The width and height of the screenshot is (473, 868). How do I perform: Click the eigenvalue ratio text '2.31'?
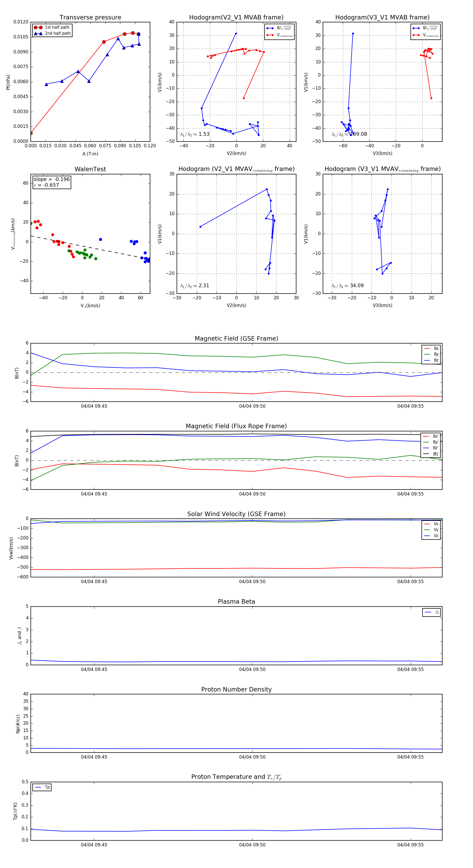tap(204, 286)
